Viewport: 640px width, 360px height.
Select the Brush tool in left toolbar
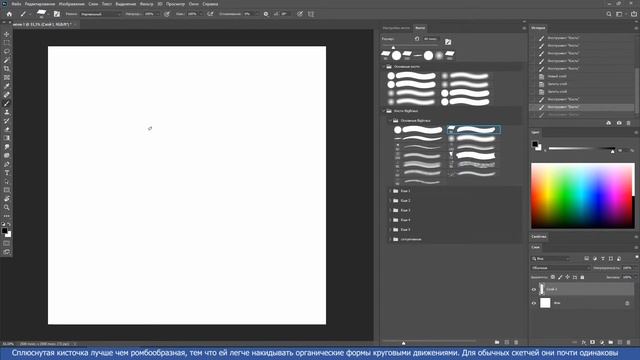7,103
